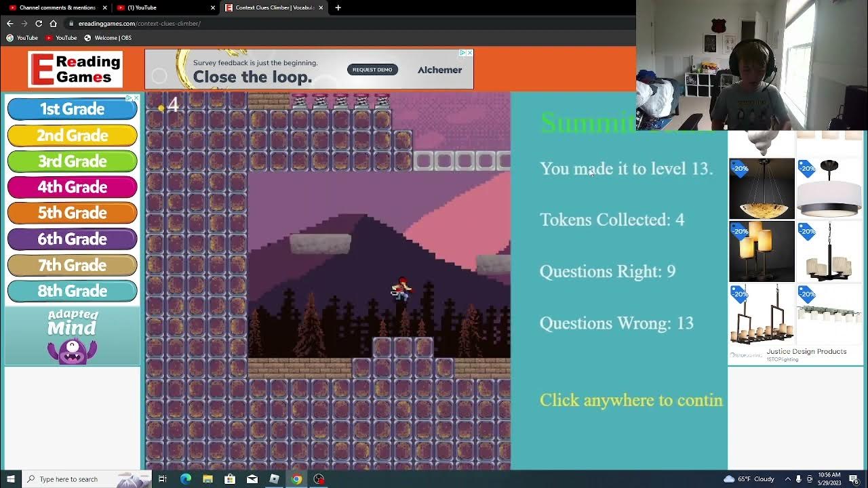Click the token counter showing 4
This screenshot has width=868, height=488.
click(168, 105)
